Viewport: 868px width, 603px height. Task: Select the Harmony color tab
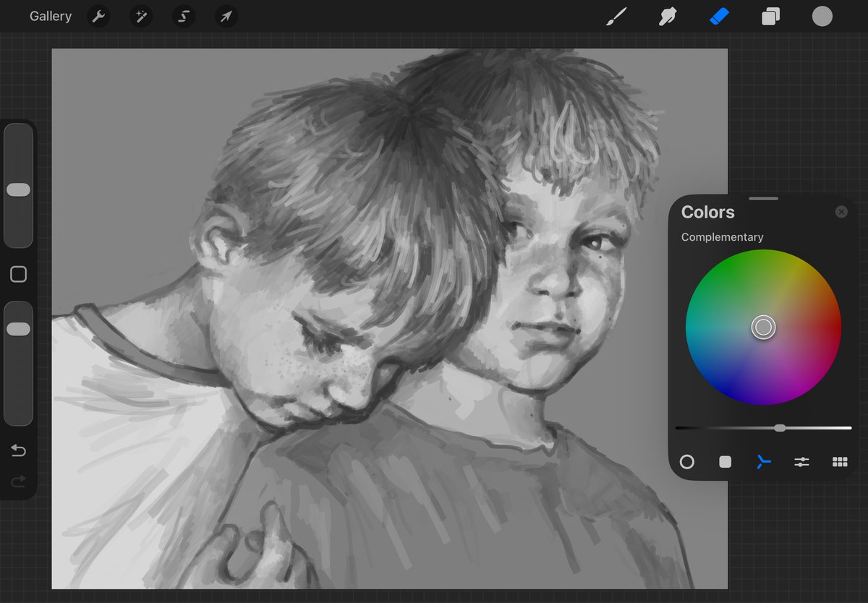tap(763, 461)
